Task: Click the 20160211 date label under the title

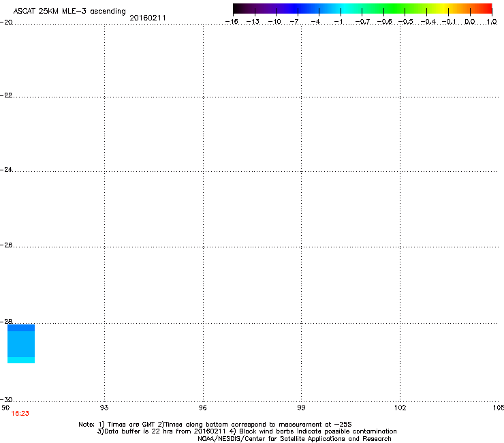Action: [148, 18]
